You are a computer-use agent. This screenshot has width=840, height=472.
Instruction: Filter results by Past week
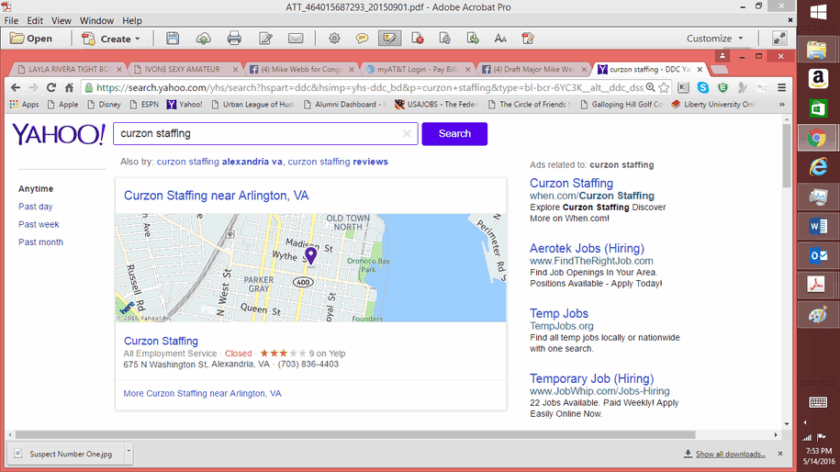(x=39, y=224)
